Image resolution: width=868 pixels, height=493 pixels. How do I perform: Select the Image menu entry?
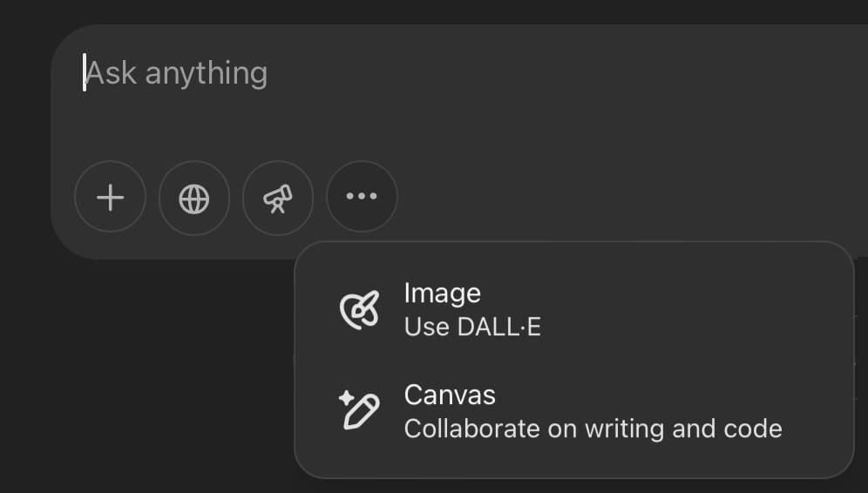click(442, 294)
